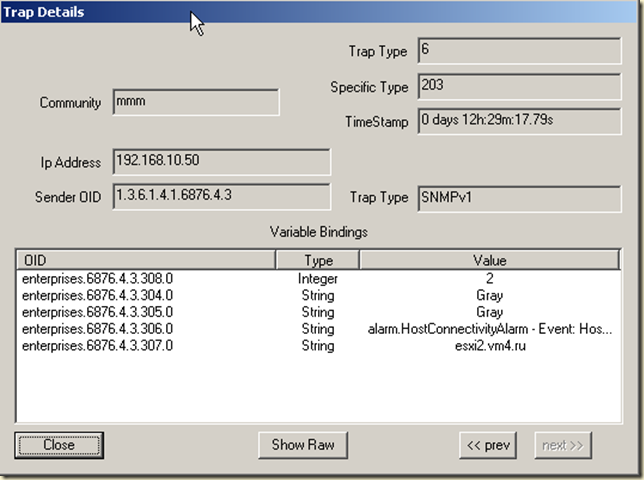The width and height of the screenshot is (644, 480).
Task: Select the Community field containing mmm
Action: (196, 102)
